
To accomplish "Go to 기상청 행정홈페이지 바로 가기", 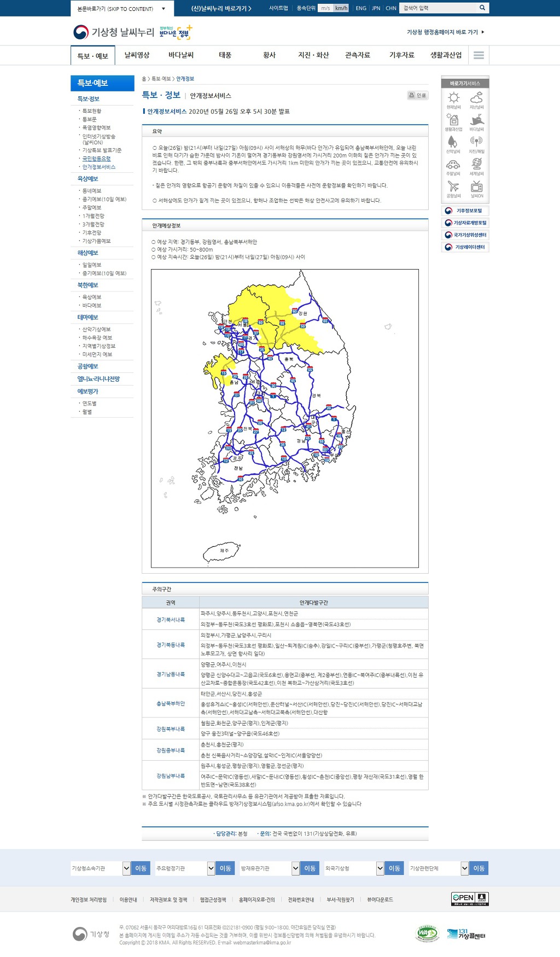I will point(445,32).
